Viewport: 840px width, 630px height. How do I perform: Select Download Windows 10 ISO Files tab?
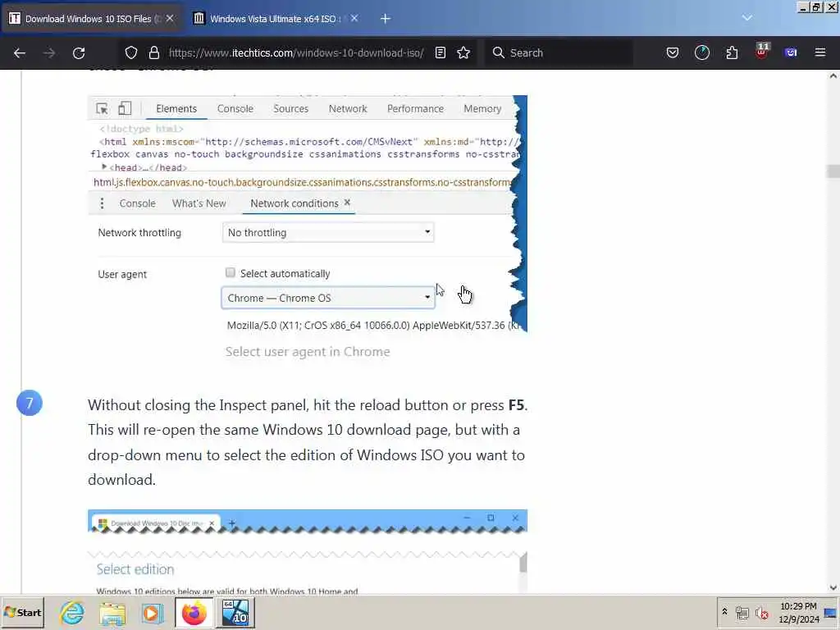point(91,19)
